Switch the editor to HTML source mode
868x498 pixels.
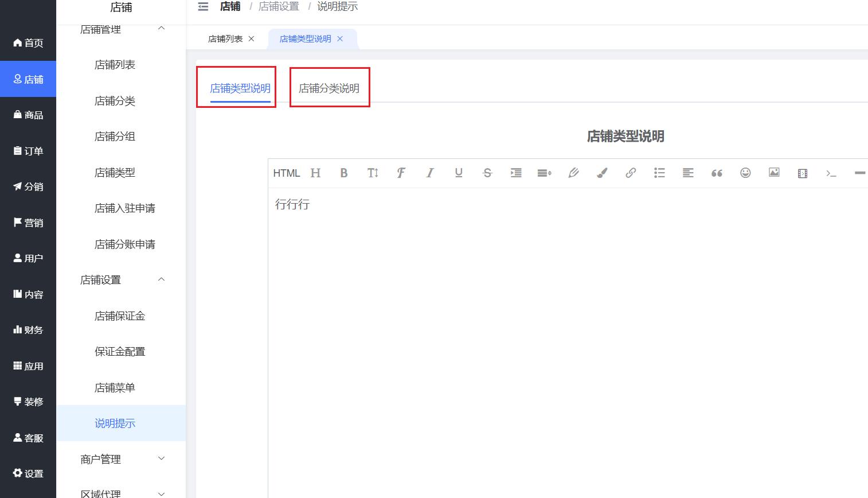(x=286, y=173)
